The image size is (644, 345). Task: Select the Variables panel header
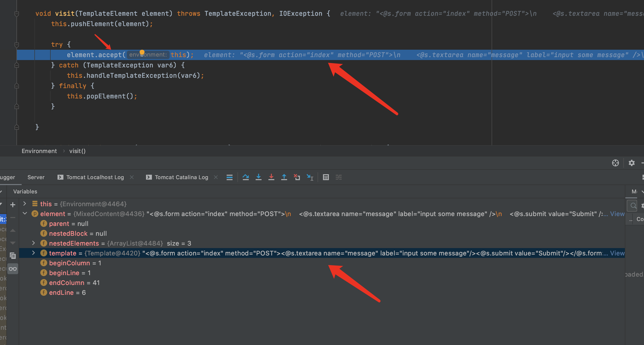coord(25,191)
